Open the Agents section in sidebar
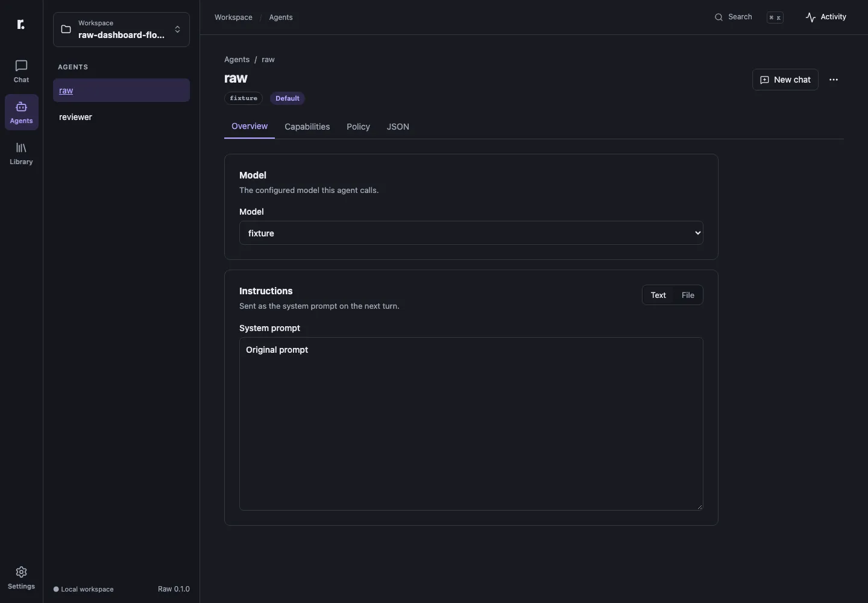This screenshot has width=868, height=603. [21, 112]
